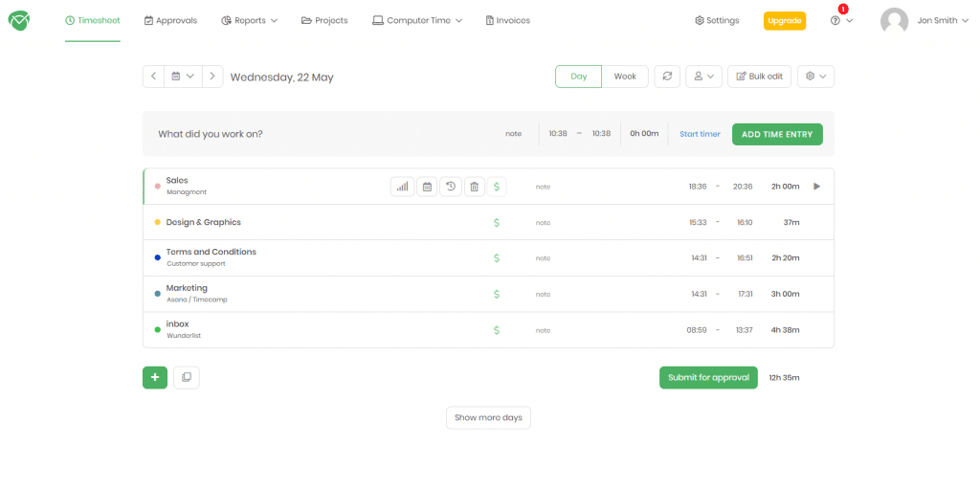
Task: Go to previous day with left arrow
Action: 154,77
